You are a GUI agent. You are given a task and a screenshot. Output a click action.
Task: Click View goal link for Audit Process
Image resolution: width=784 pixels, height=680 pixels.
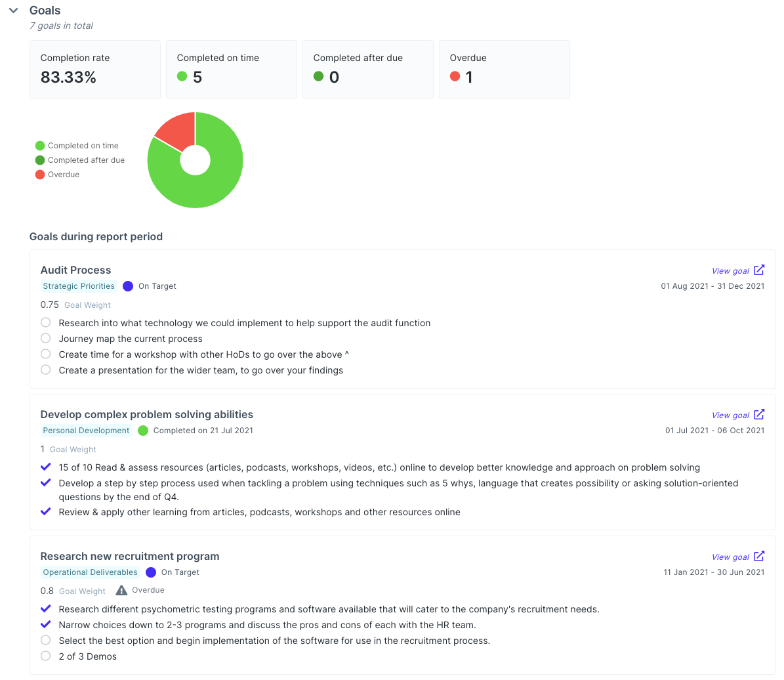tap(730, 270)
